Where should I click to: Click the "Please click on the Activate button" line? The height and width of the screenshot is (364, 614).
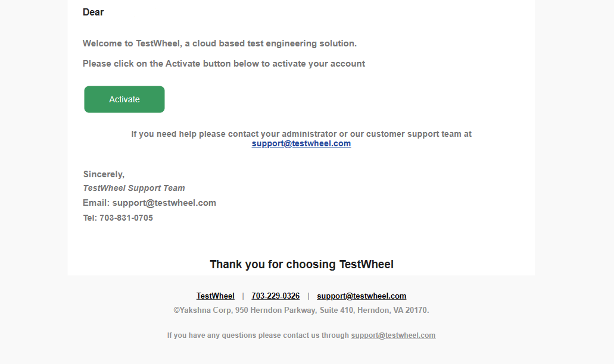[x=223, y=64]
